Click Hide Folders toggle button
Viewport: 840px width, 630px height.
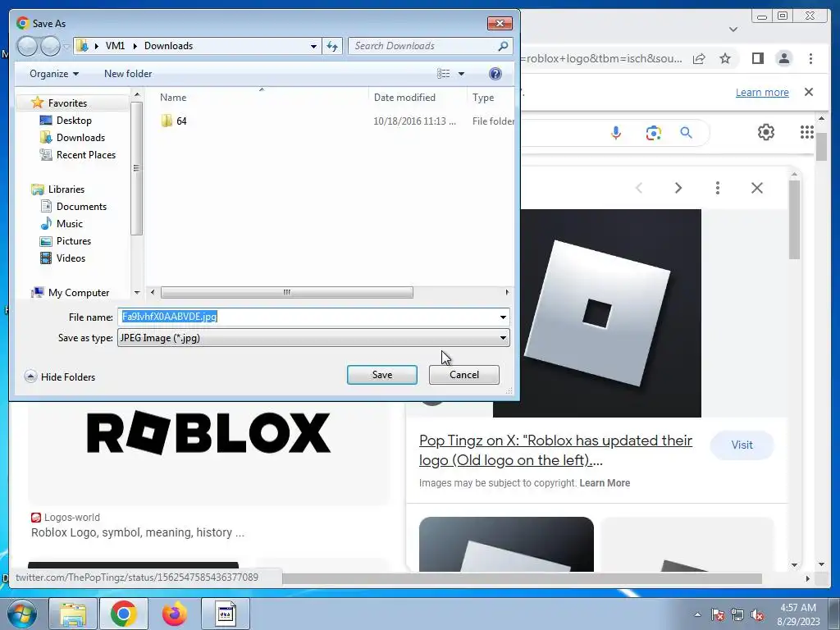(x=60, y=377)
